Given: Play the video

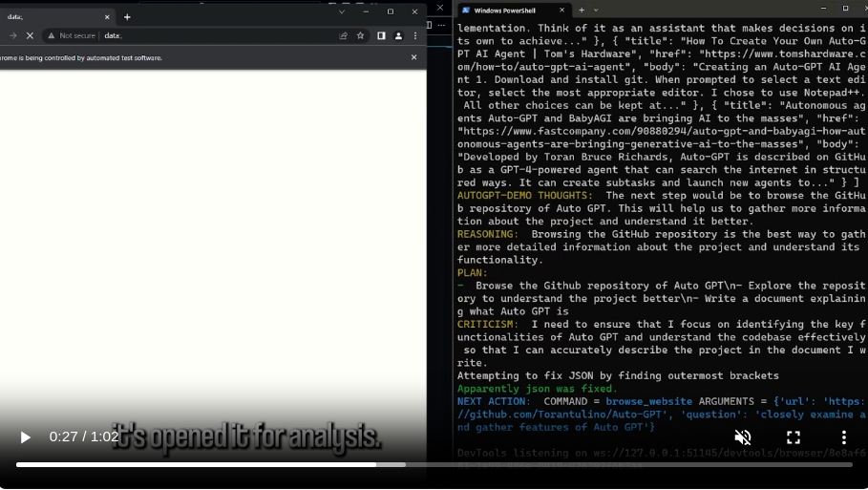Looking at the screenshot, I should coord(26,437).
